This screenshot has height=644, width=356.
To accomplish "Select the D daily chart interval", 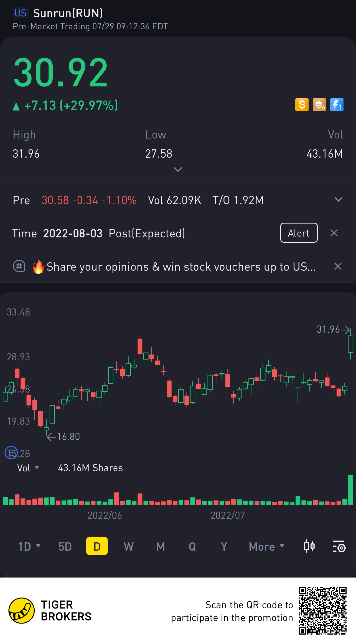I will click(x=97, y=546).
